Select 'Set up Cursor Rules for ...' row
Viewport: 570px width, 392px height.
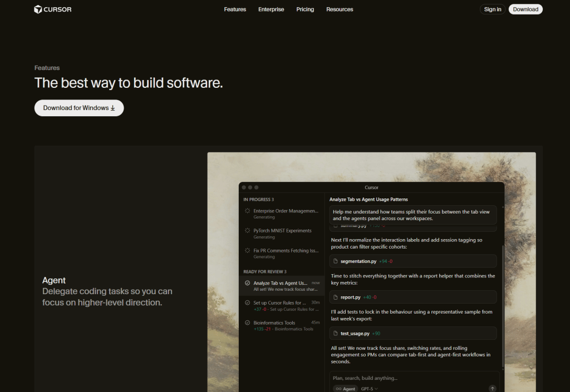pos(282,306)
